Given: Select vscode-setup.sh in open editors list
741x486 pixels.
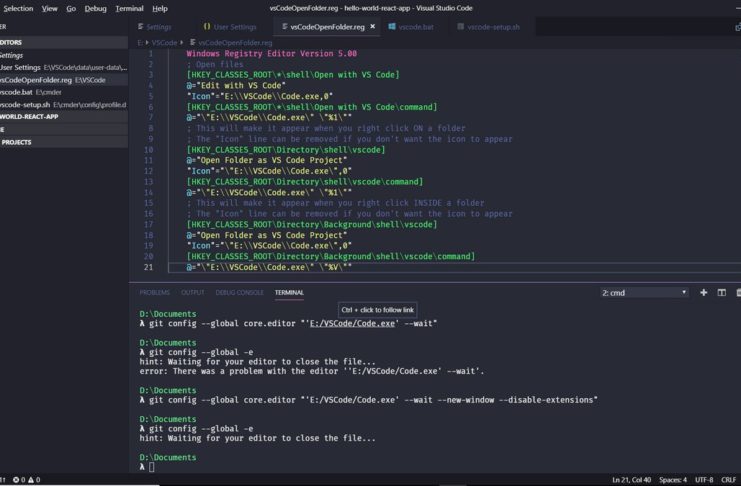Looking at the screenshot, I should pos(64,104).
